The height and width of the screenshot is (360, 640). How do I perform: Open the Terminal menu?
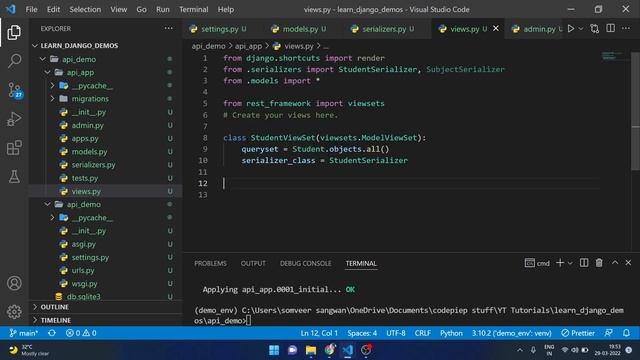[193, 9]
